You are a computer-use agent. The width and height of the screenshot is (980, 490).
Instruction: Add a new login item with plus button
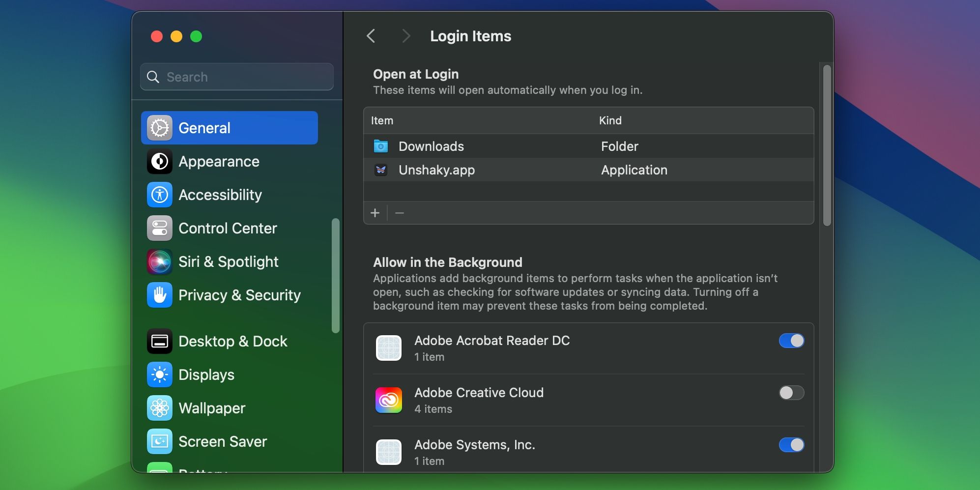click(x=375, y=213)
